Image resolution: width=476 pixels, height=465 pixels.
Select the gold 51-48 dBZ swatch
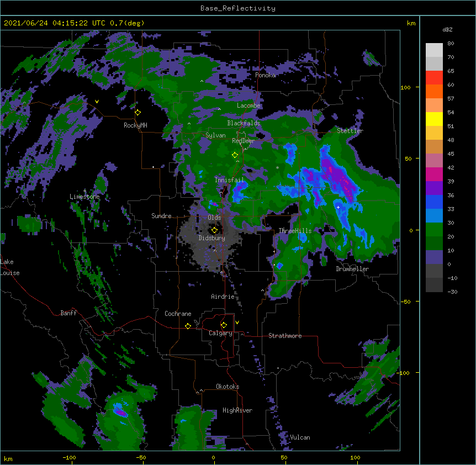click(434, 133)
